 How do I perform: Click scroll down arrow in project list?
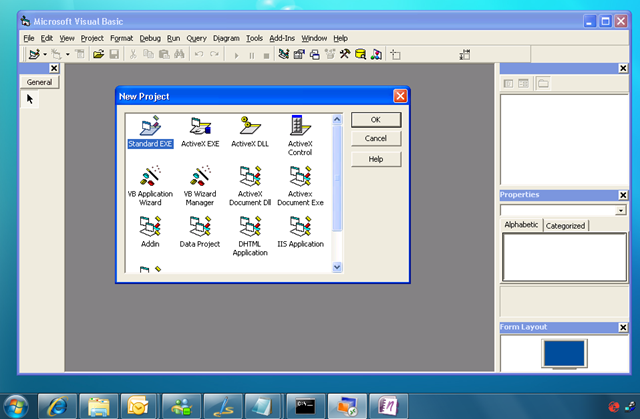pyautogui.click(x=337, y=267)
